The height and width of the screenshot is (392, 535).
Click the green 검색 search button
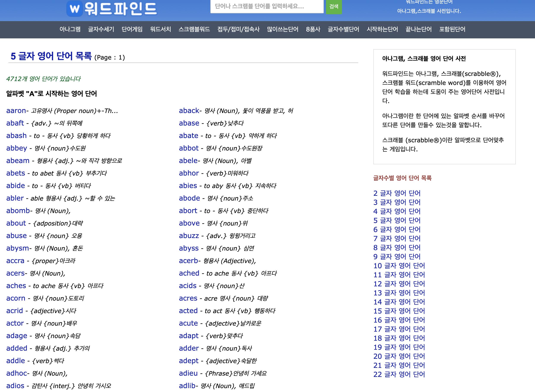334,7
